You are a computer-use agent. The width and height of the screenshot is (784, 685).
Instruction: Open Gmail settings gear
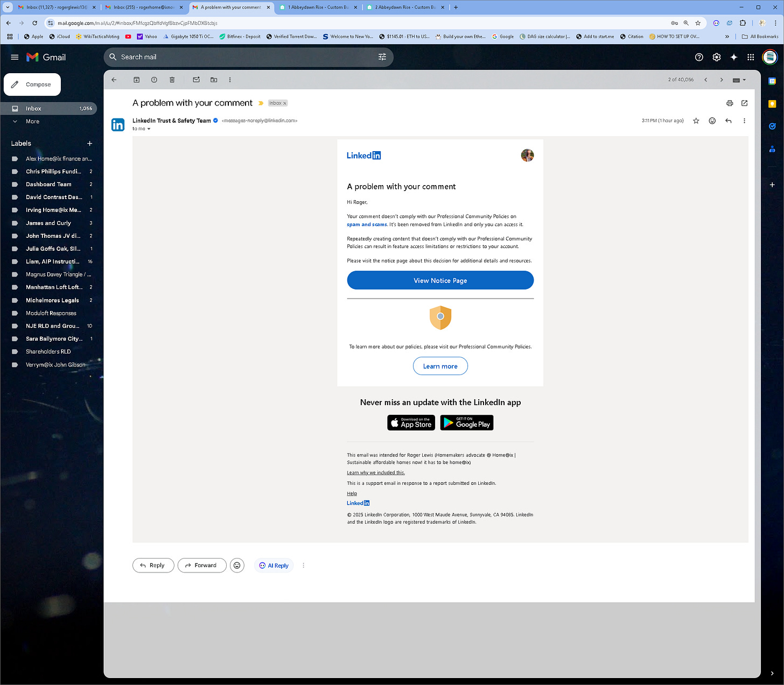click(716, 57)
